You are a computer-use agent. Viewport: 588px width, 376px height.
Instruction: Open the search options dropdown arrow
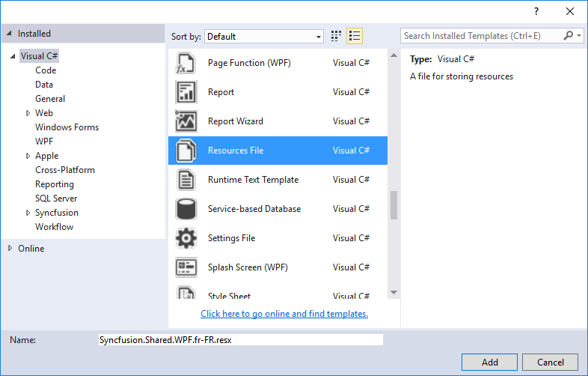click(579, 36)
